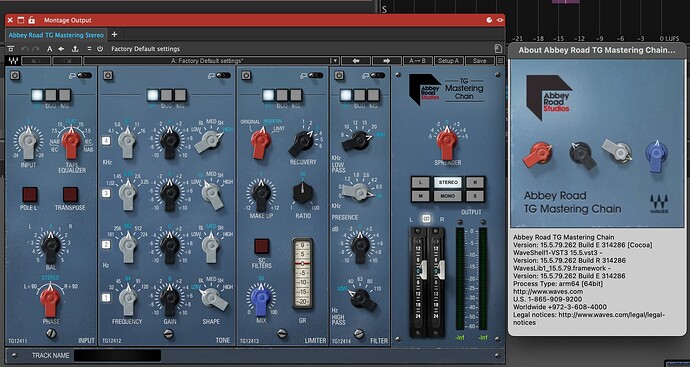
Task: Click the RATIO knob in LIMITER
Action: (x=303, y=193)
